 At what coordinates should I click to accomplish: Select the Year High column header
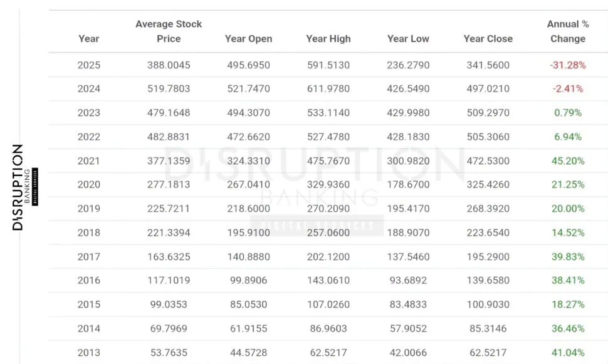(328, 39)
